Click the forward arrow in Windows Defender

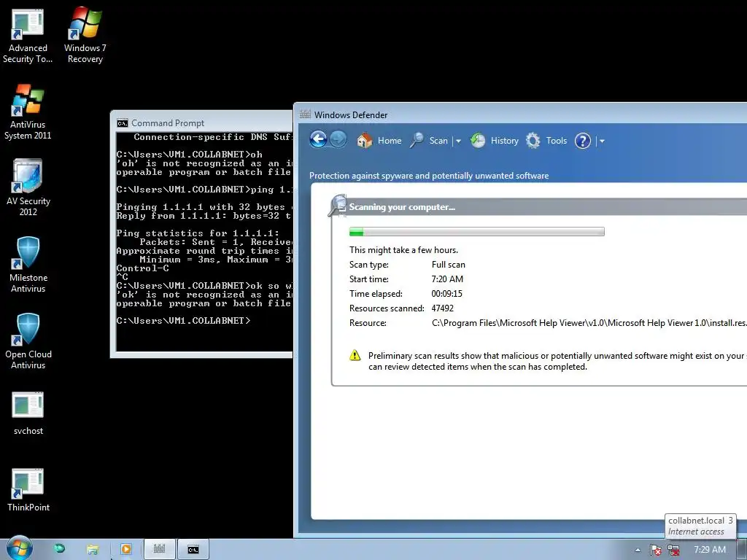tap(338, 139)
